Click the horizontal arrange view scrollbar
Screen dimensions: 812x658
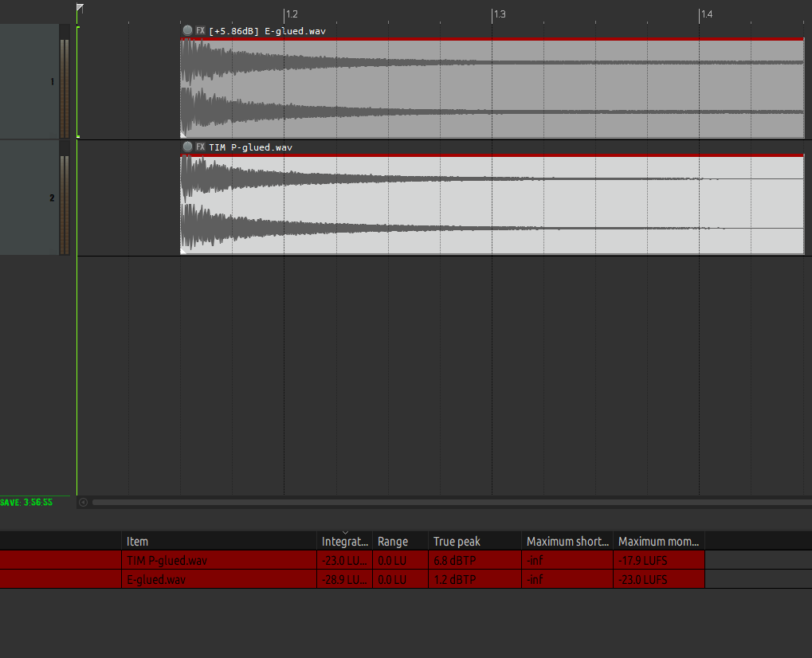(x=452, y=502)
